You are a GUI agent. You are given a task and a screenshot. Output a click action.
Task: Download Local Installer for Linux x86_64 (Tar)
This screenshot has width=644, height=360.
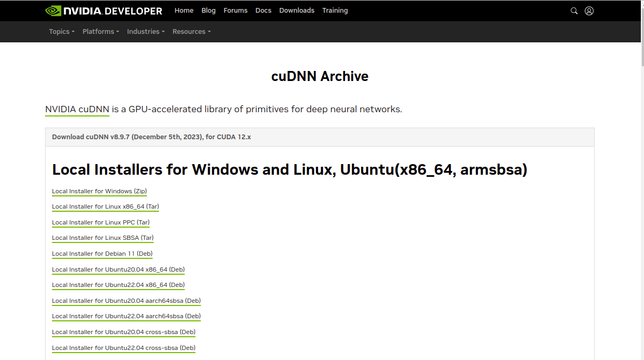tap(105, 207)
